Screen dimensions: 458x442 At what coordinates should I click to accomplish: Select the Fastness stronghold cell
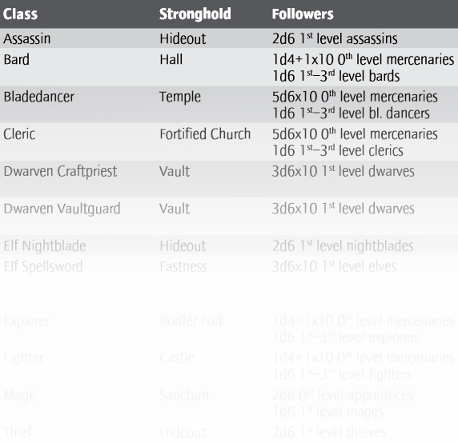pos(183,267)
